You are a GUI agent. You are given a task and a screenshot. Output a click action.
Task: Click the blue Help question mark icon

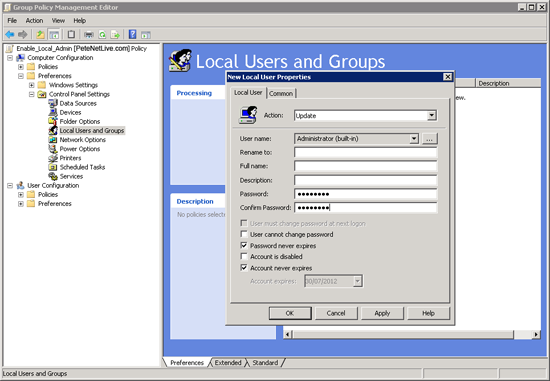coord(132,34)
